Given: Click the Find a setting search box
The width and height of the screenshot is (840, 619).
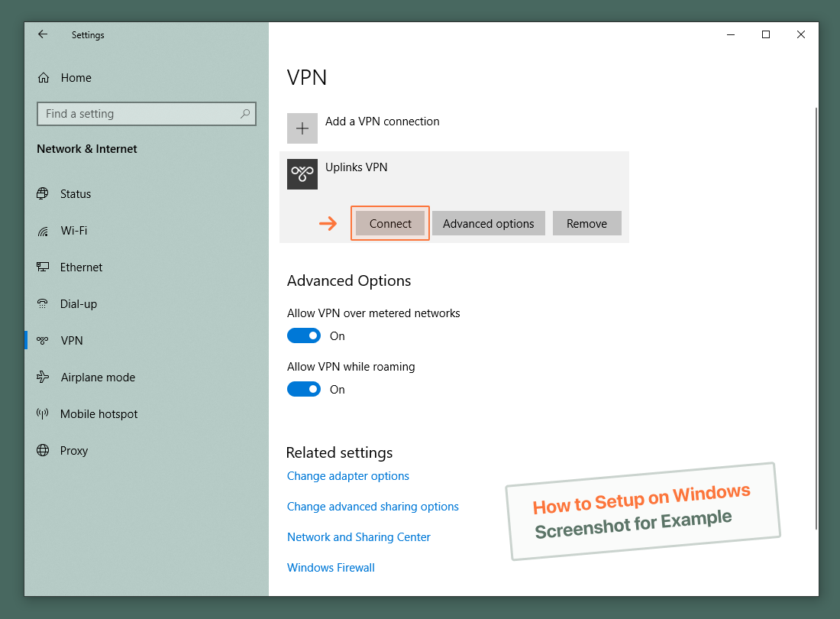Looking at the screenshot, I should click(x=147, y=113).
